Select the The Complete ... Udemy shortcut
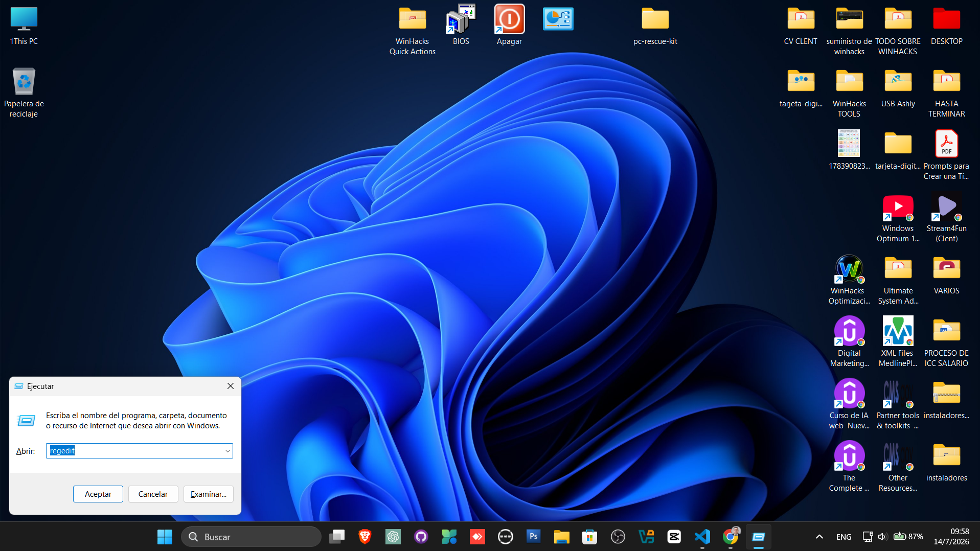Image resolution: width=980 pixels, height=551 pixels. click(849, 467)
